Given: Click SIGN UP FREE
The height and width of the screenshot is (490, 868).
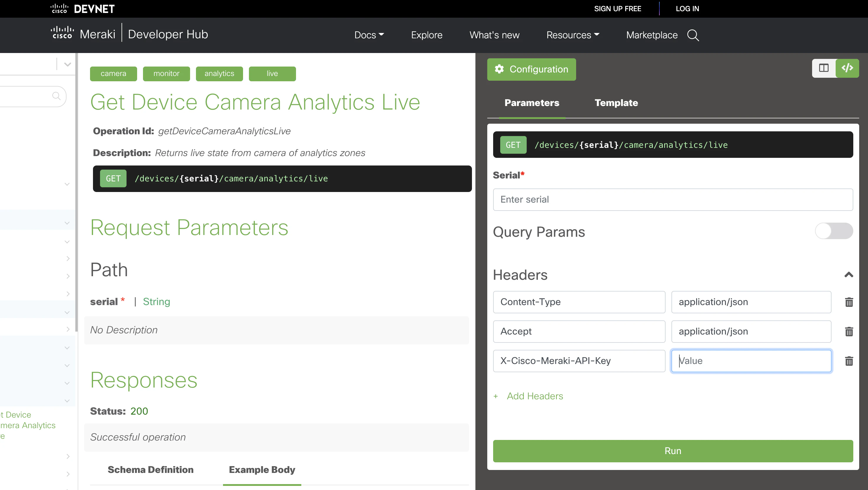Looking at the screenshot, I should click(x=617, y=9).
